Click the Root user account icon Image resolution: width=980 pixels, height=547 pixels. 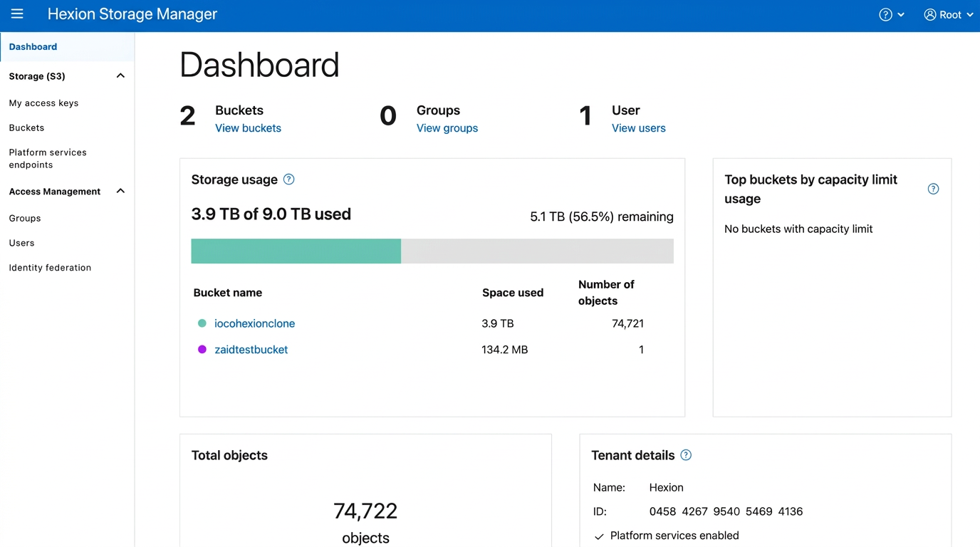tap(930, 15)
